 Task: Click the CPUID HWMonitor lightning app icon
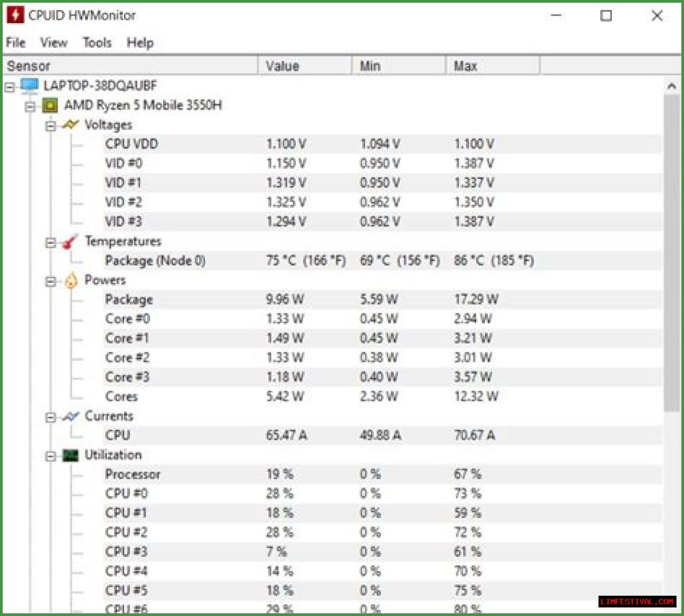tap(15, 15)
